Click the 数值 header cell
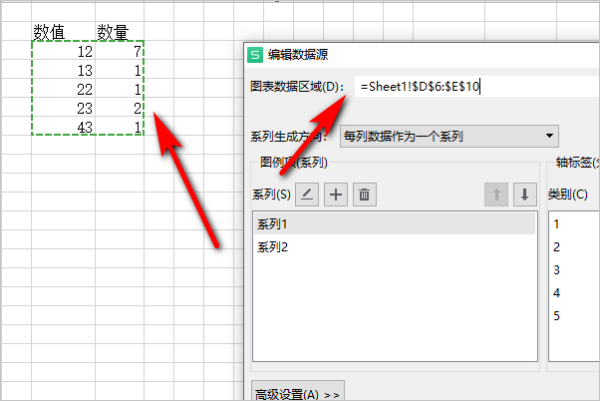Viewport: 600px width, 401px height. pos(64,31)
